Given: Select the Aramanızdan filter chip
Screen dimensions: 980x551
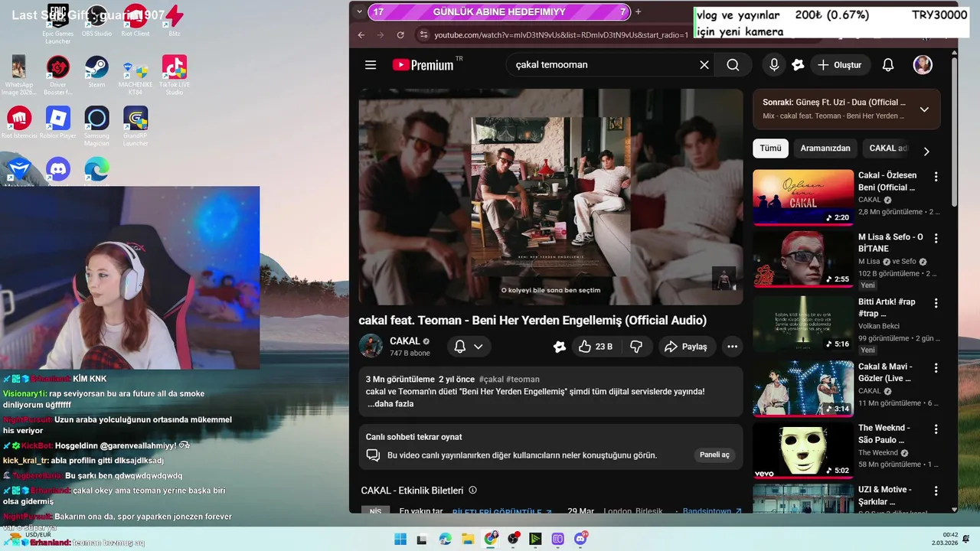Looking at the screenshot, I should [825, 148].
